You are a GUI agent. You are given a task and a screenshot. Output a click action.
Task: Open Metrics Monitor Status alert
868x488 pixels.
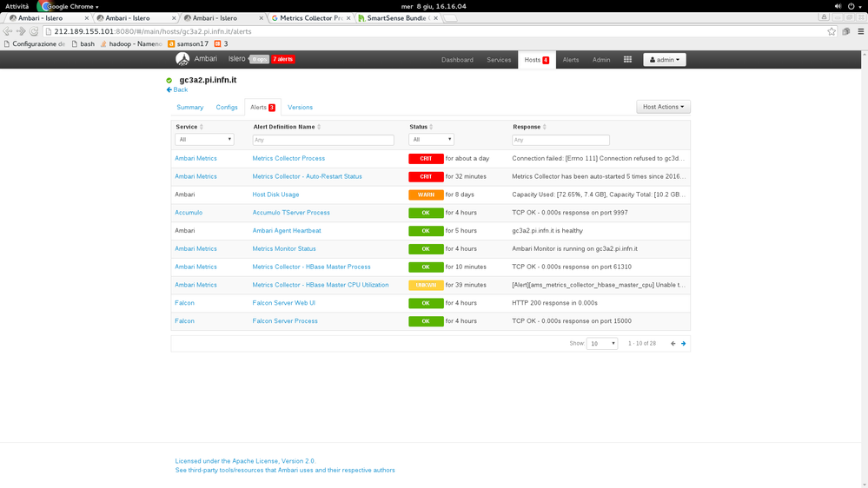[284, 249]
